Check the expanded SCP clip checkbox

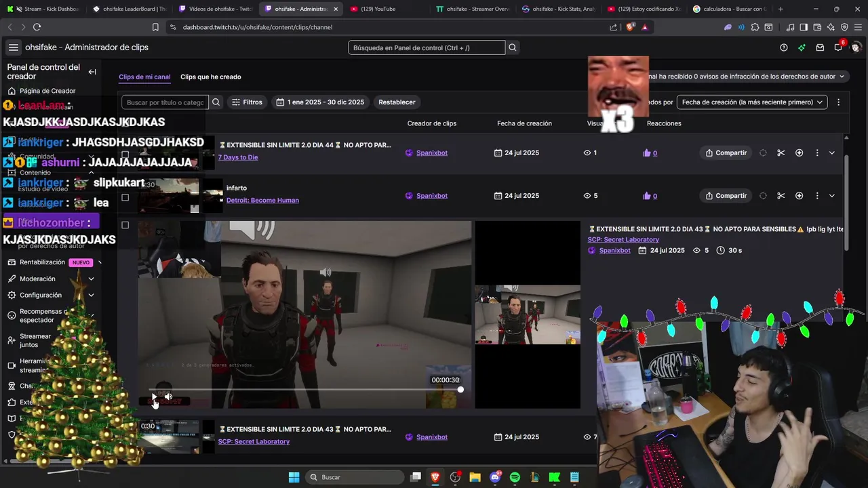[125, 225]
